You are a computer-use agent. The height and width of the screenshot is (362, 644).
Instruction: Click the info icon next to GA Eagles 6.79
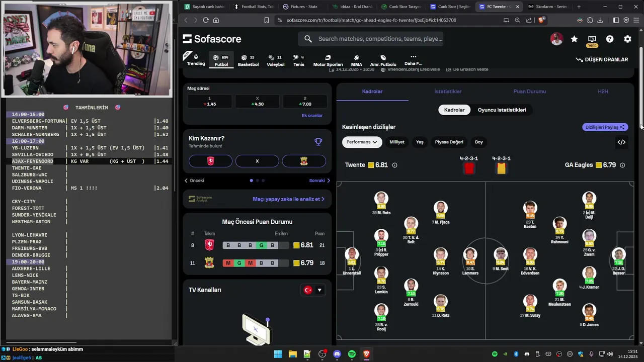coord(622,165)
